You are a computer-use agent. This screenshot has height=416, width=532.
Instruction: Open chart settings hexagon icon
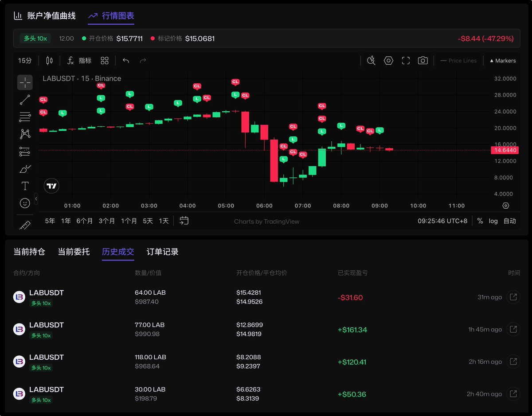pos(389,61)
